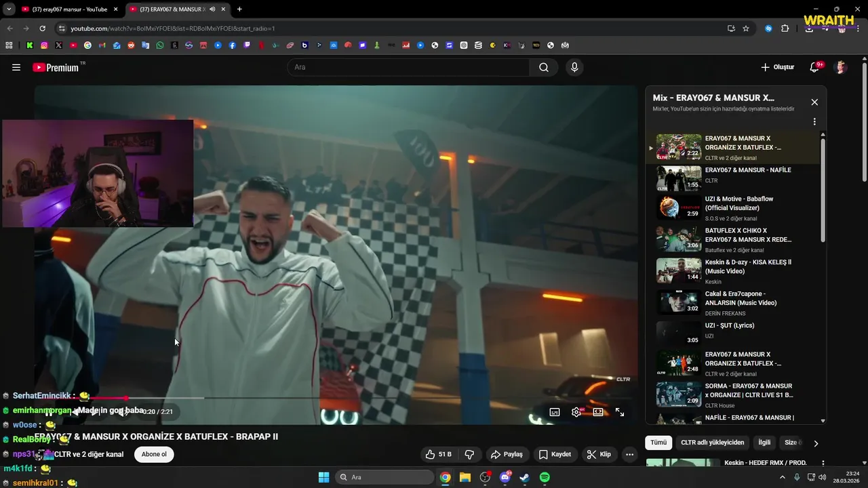Play UZI & Motive - Babaflow from playlist

[x=735, y=208]
